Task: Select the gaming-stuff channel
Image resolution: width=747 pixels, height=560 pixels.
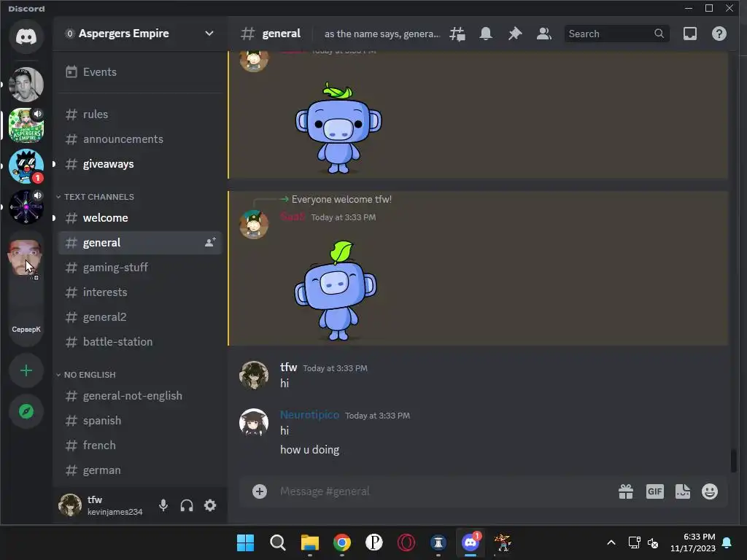Action: pos(139,267)
